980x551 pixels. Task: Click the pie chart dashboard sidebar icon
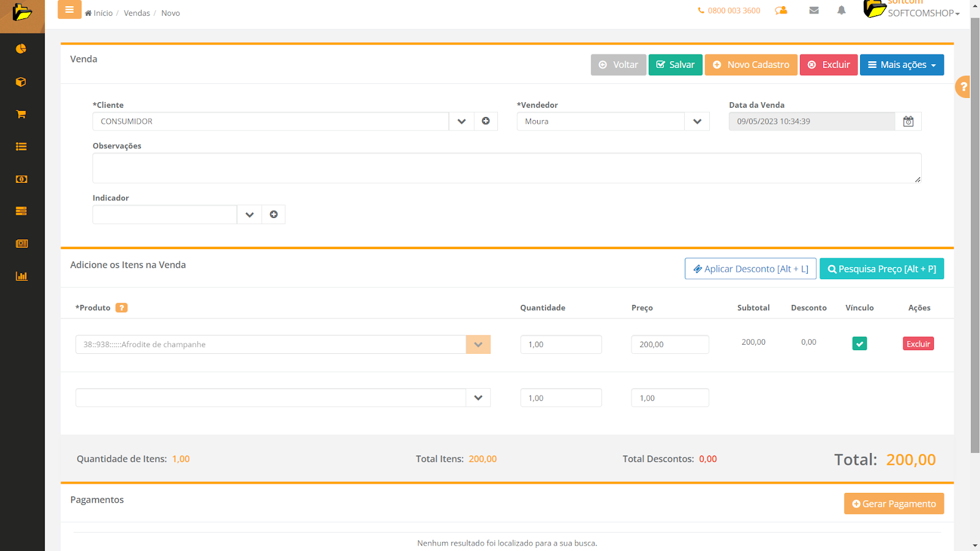click(21, 49)
